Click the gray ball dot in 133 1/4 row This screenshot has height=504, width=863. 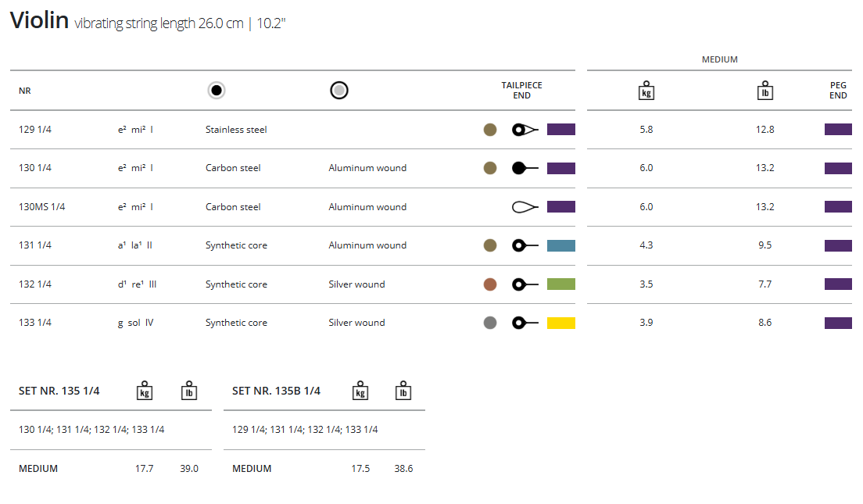490,323
